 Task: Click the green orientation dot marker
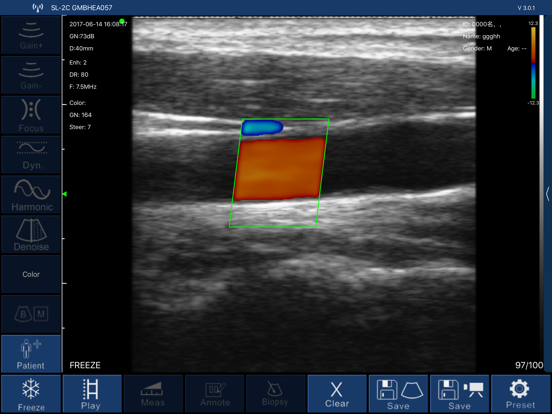pos(122,21)
